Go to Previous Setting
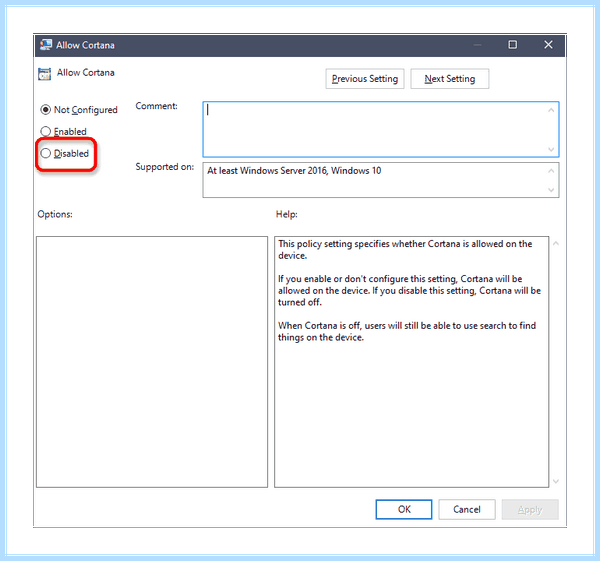 click(365, 79)
